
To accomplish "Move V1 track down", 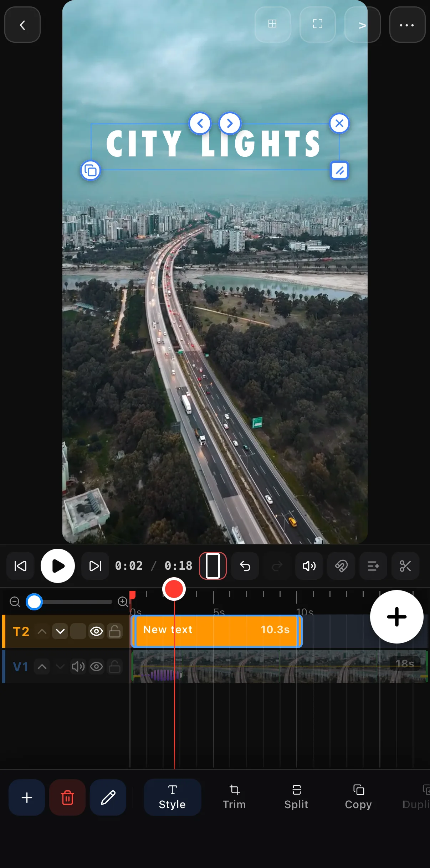I will (x=60, y=666).
